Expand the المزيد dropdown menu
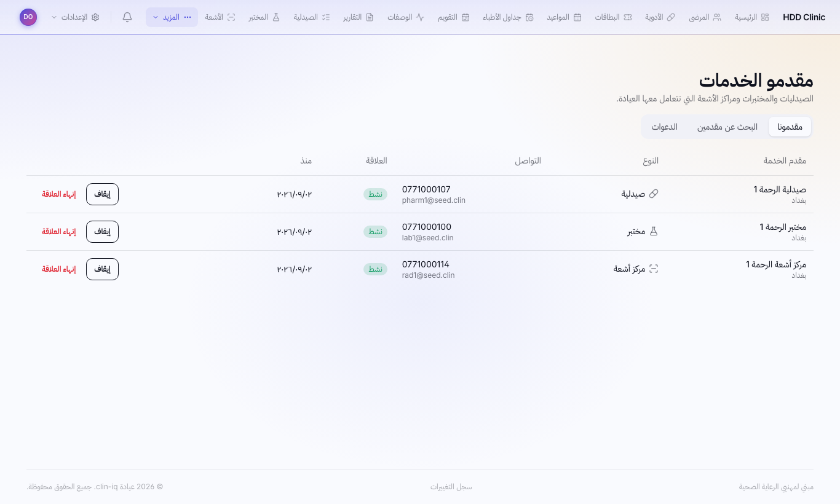The width and height of the screenshot is (840, 504). coord(172,17)
